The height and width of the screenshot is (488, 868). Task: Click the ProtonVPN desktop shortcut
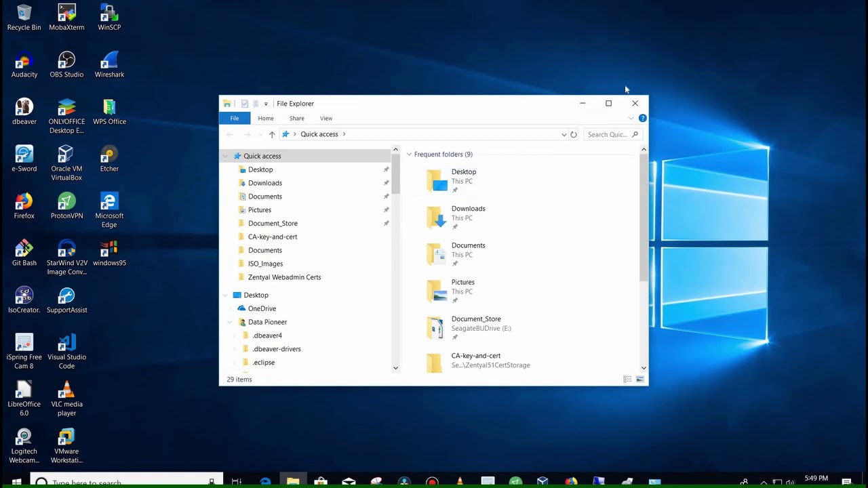click(66, 206)
